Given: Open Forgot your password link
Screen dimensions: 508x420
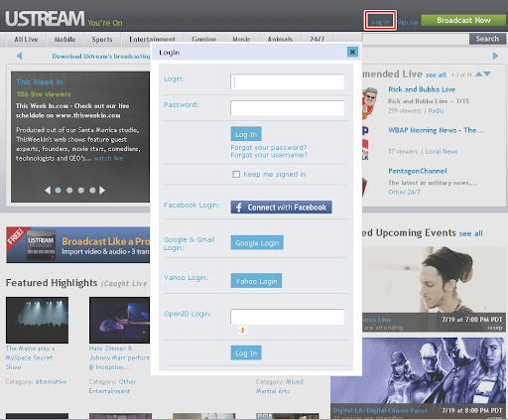Looking at the screenshot, I should 269,147.
